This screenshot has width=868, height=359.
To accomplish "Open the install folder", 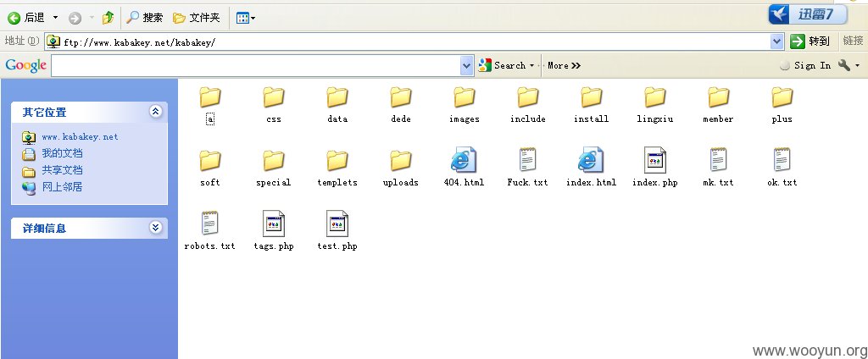I will pos(591,97).
